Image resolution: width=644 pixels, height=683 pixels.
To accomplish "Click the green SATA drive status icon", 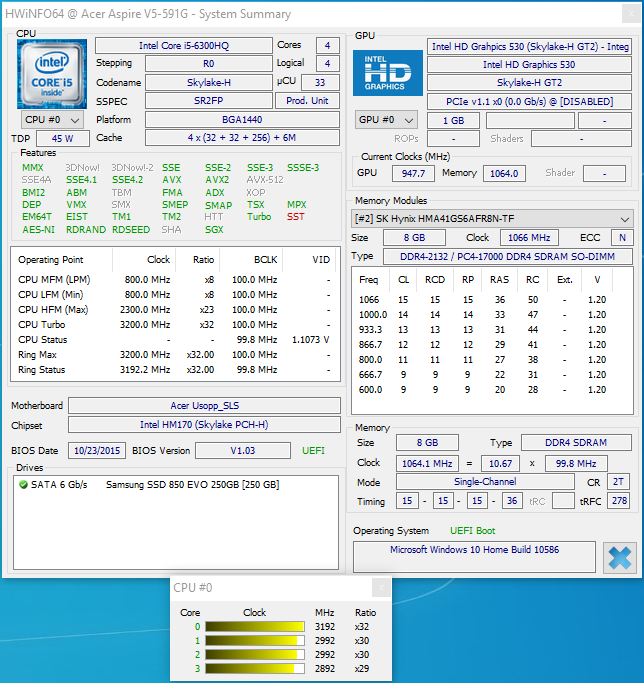I will 24,484.
